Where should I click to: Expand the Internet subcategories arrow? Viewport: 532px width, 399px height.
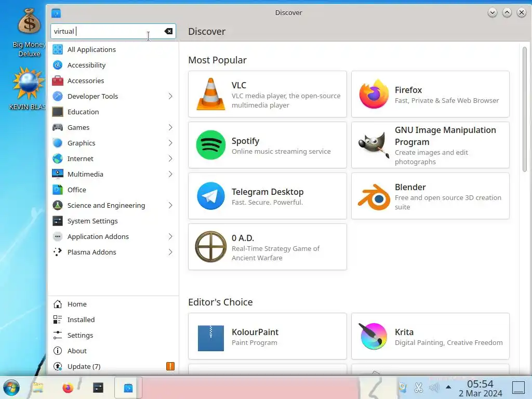pyautogui.click(x=170, y=159)
